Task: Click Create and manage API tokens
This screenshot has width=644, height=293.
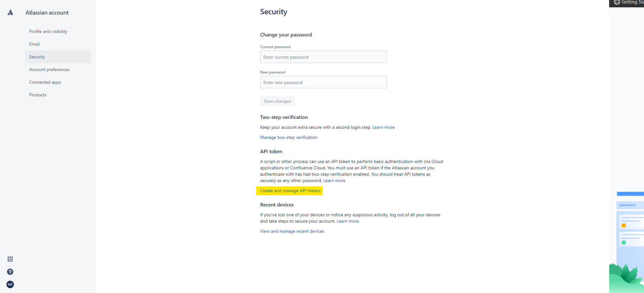Action: pyautogui.click(x=290, y=191)
